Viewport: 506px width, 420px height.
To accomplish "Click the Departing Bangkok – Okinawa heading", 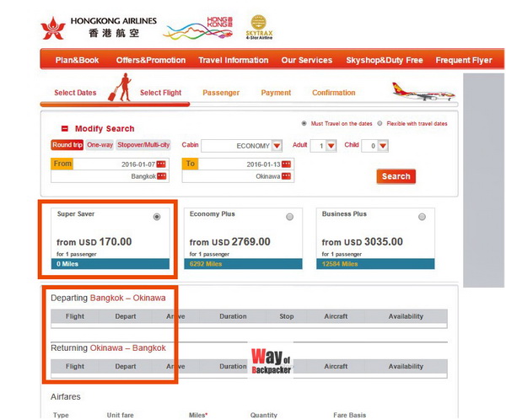I will click(108, 298).
